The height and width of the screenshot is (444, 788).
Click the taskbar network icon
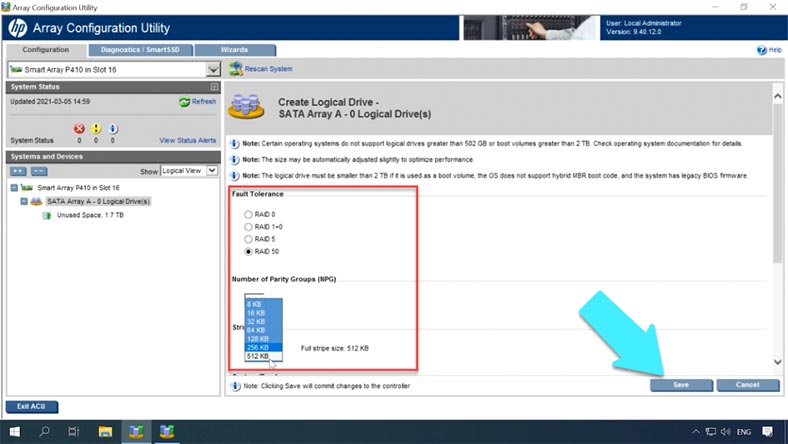click(x=711, y=432)
